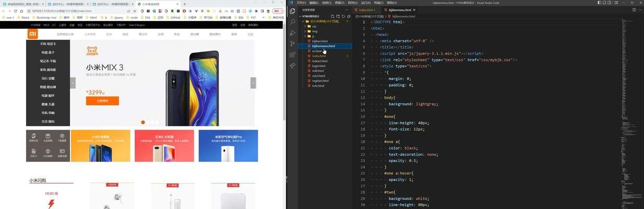Image resolution: width=644 pixels, height=209 pixels.
Task: Open the Run and Debug view in VS Code
Action: pos(292,33)
